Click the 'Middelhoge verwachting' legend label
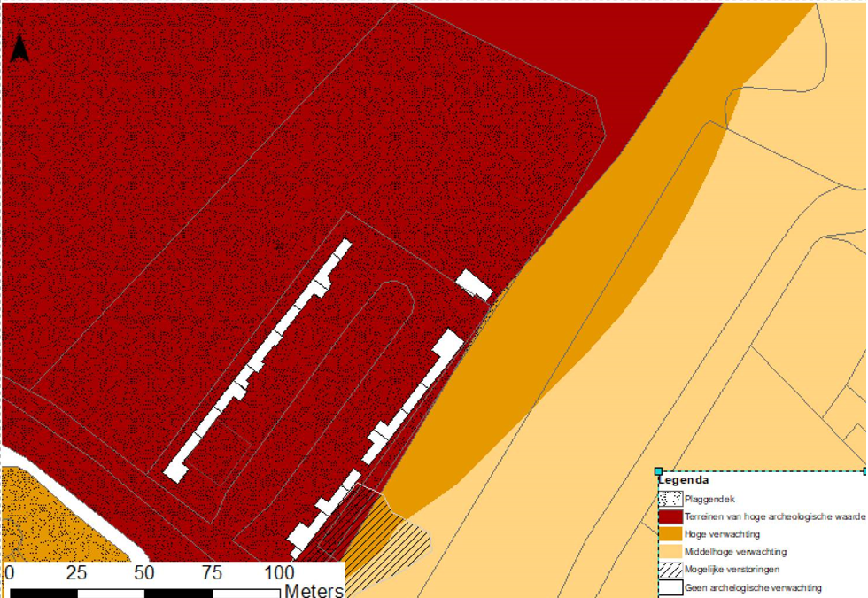This screenshot has width=868, height=598. (735, 552)
